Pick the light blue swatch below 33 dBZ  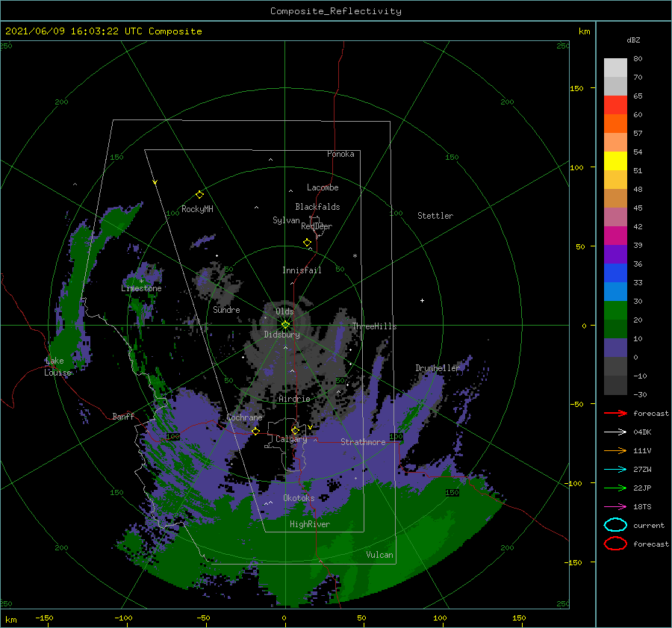(x=615, y=292)
